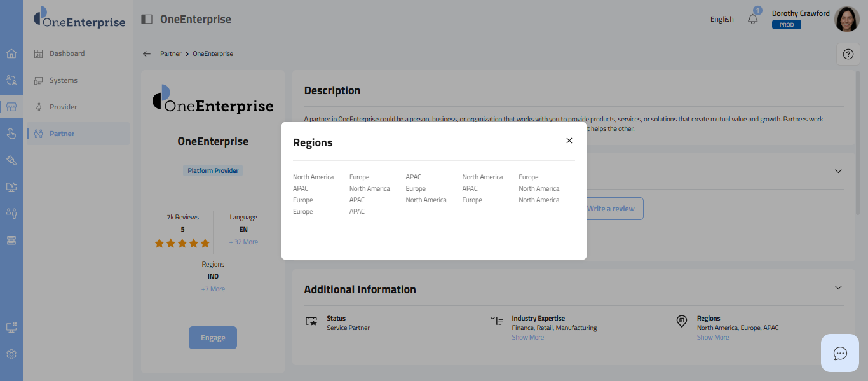The image size is (868, 381).
Task: Expand the reviews section chevron
Action: pyautogui.click(x=837, y=171)
